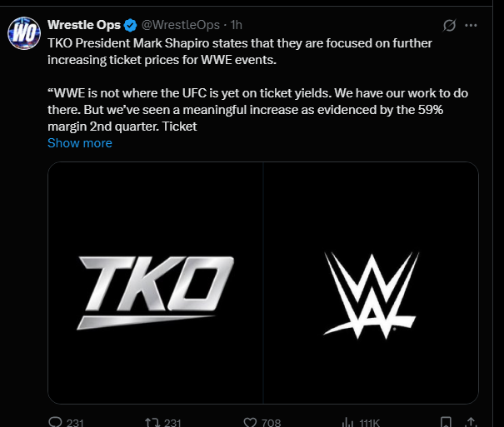This screenshot has height=427, width=504.
Task: Open the TKO logo image
Action: (x=156, y=283)
